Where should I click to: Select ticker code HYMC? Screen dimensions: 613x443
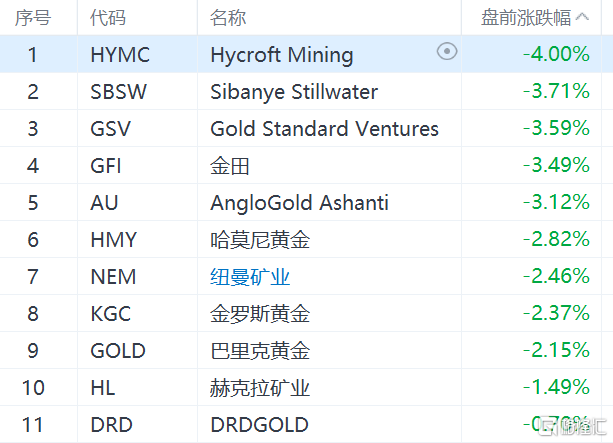[120, 55]
